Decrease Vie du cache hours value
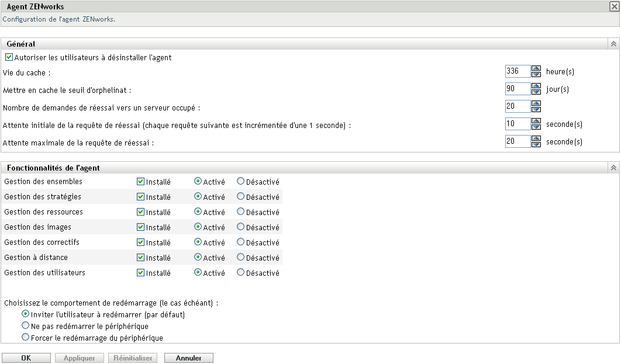The width and height of the screenshot is (621, 364). coord(536,74)
